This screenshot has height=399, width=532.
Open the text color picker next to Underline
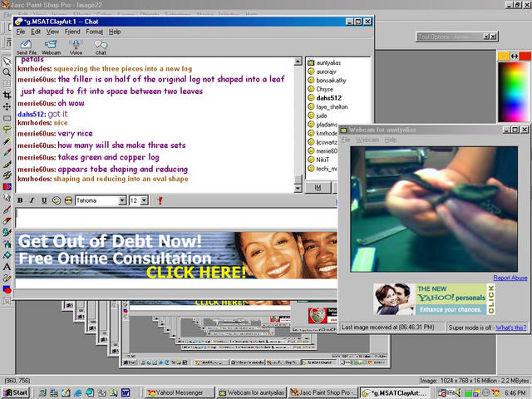coord(57,200)
